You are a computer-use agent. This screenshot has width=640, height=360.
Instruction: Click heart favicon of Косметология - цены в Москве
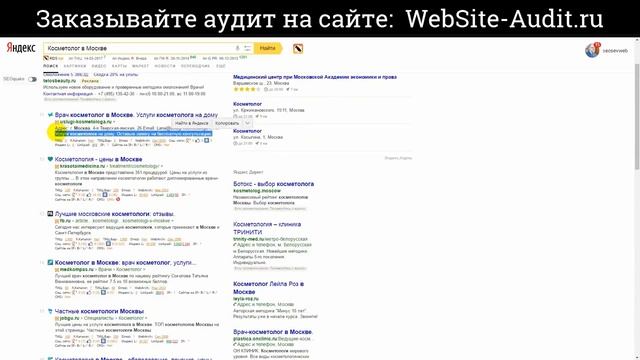click(50, 159)
